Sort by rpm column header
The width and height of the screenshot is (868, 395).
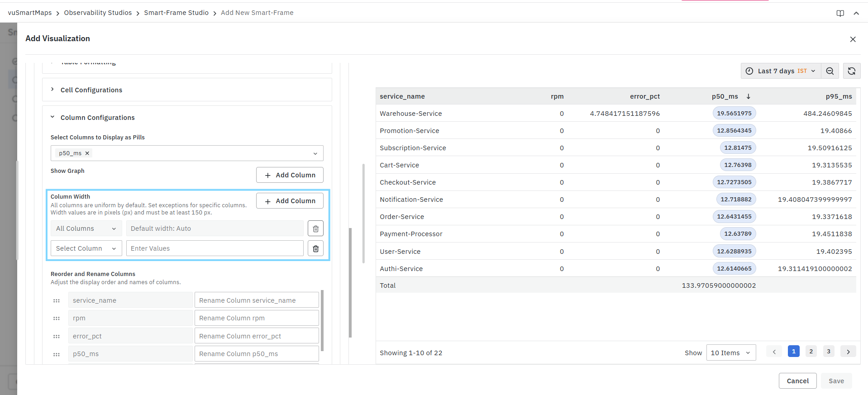coord(557,96)
